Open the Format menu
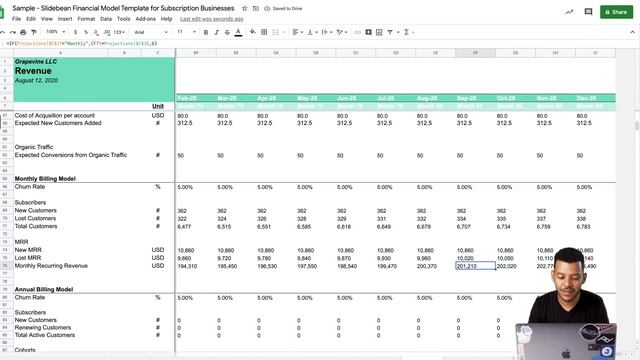 pyautogui.click(x=86, y=19)
